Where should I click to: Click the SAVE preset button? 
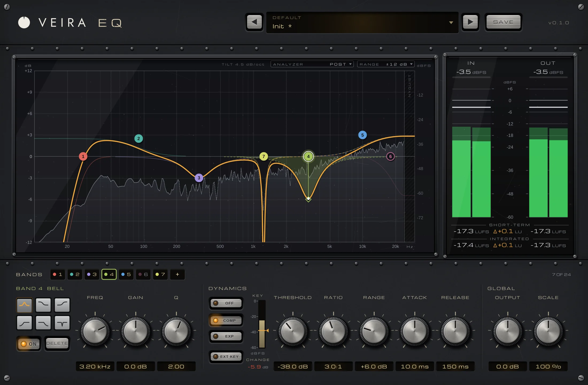click(x=503, y=22)
